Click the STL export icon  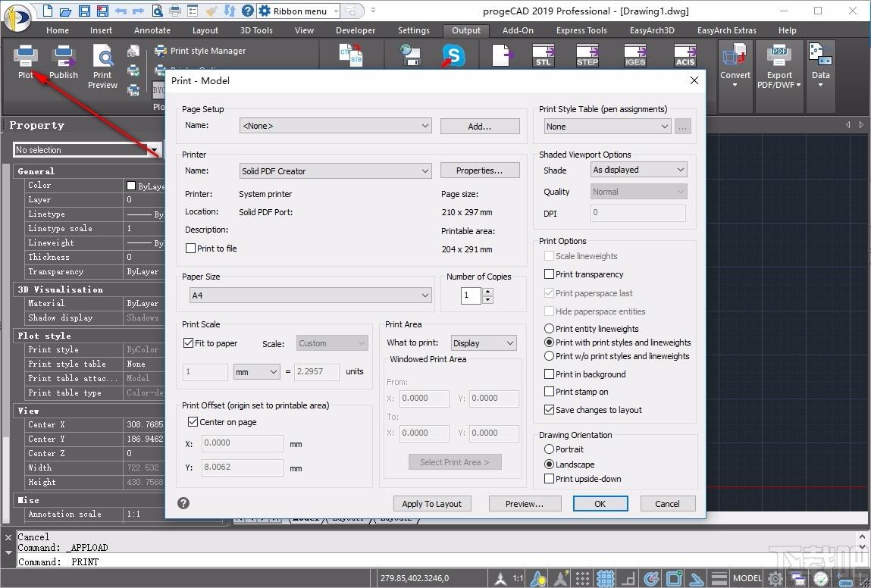pos(544,55)
